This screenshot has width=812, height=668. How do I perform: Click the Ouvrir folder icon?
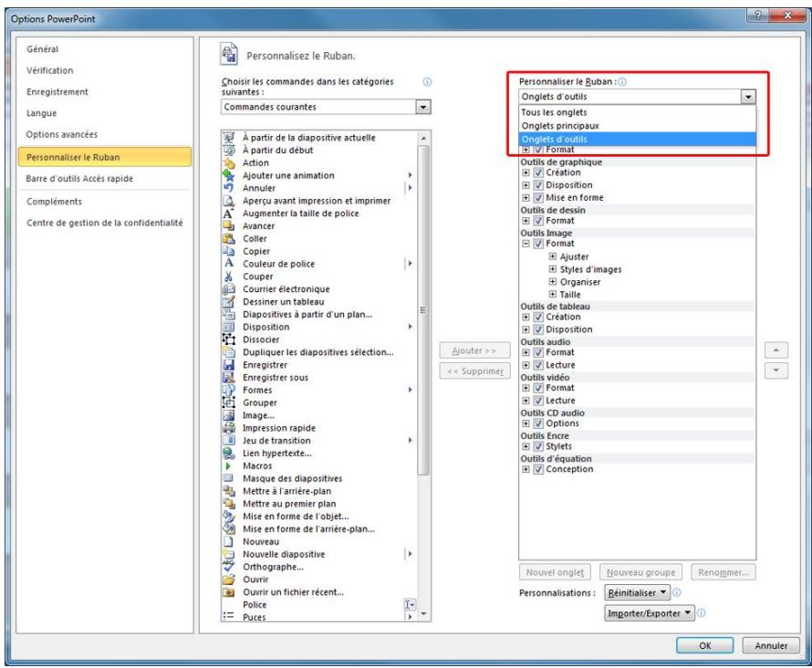(228, 579)
